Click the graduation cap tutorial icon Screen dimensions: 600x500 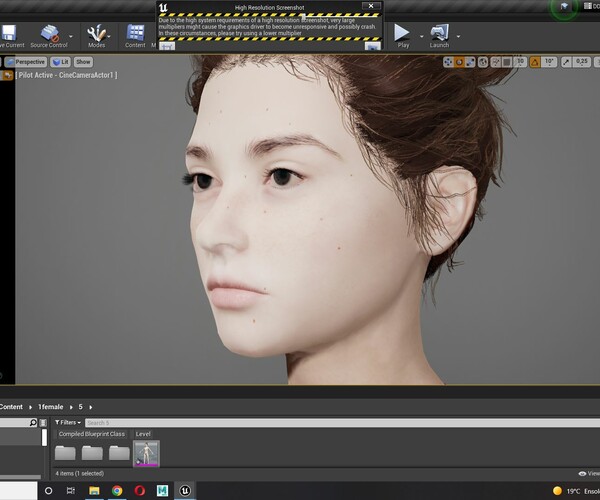tap(564, 6)
